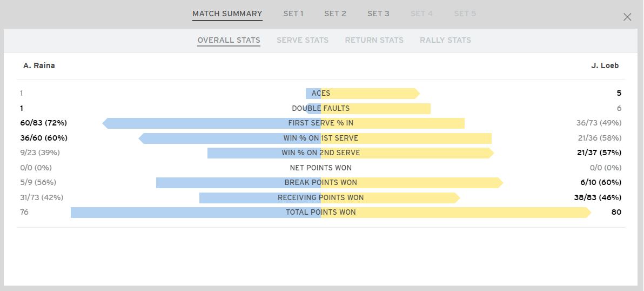Select the Overall Stats sub-tab
644x291 pixels.
[x=229, y=40]
